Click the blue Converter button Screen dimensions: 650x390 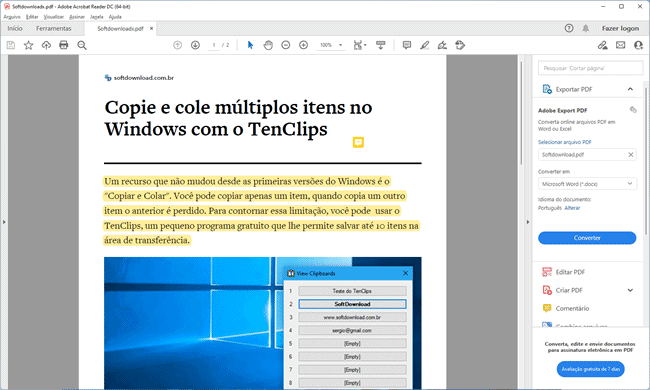587,238
